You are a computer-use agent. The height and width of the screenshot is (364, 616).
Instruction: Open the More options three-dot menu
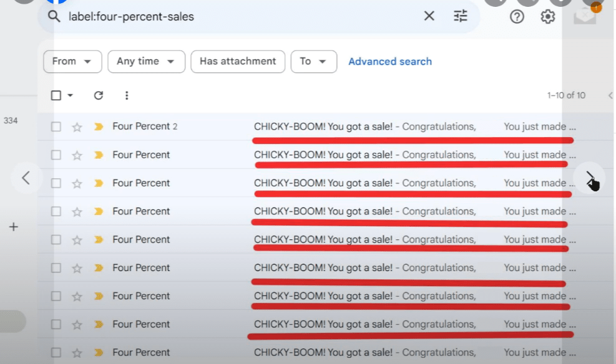[127, 95]
